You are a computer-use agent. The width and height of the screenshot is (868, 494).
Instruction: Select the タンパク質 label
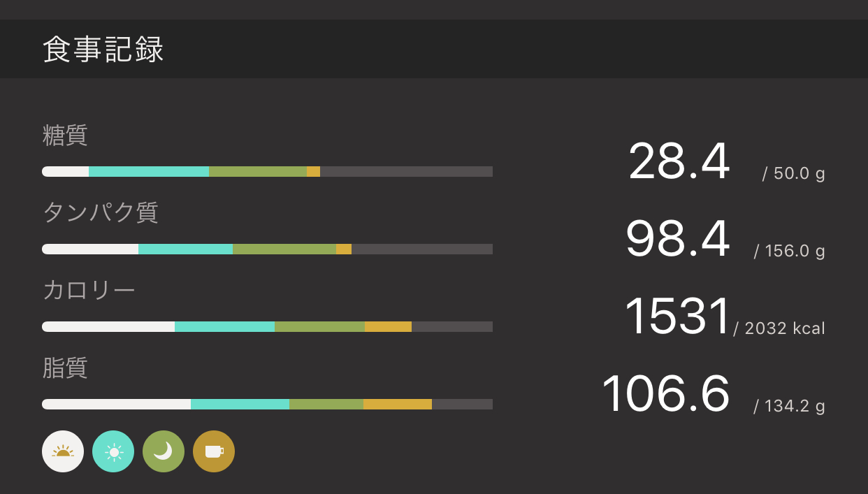(x=101, y=212)
